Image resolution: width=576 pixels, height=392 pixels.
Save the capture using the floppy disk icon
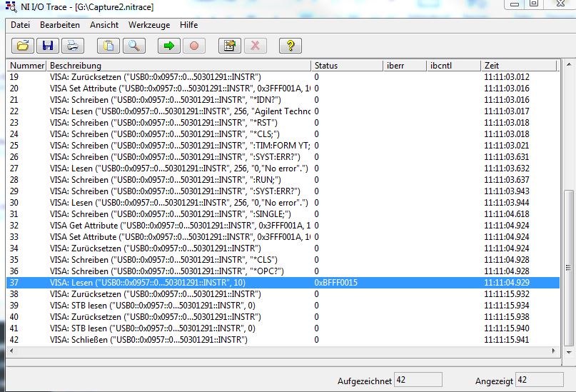(x=48, y=46)
